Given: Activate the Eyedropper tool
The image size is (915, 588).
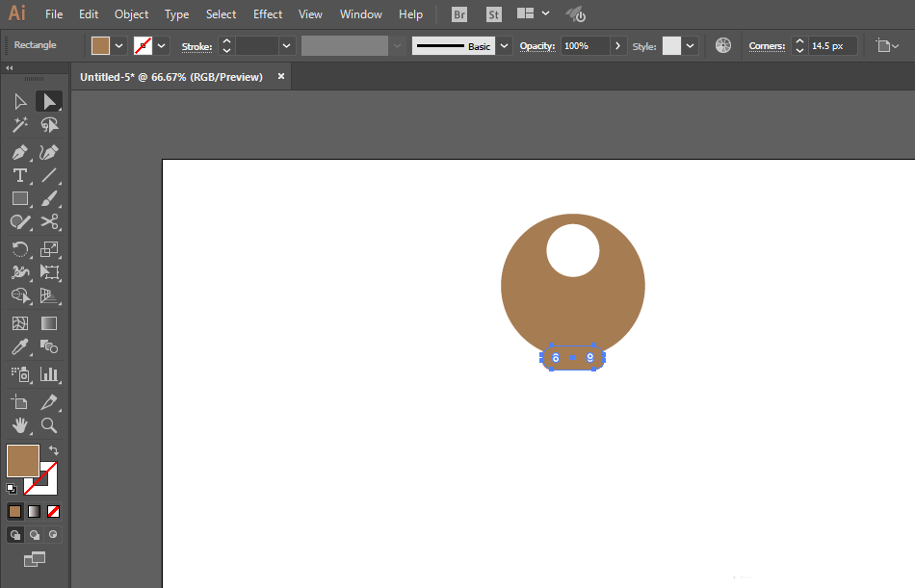Looking at the screenshot, I should (19, 347).
